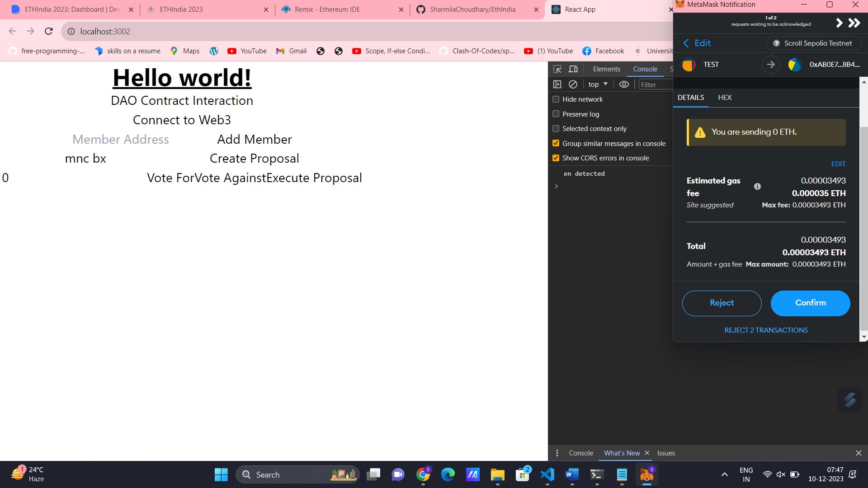
Task: Show hidden system tray icons
Action: click(x=724, y=474)
